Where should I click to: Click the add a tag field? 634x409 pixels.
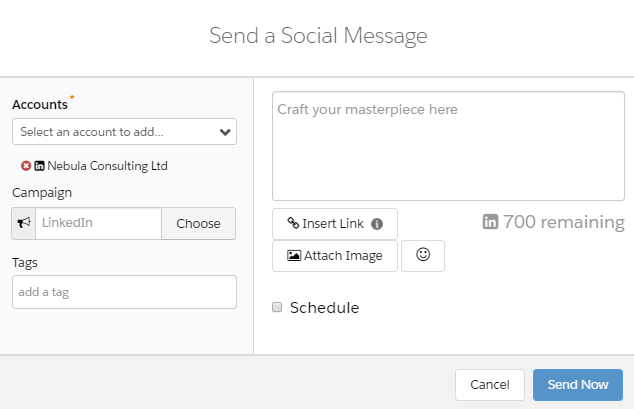coord(124,292)
